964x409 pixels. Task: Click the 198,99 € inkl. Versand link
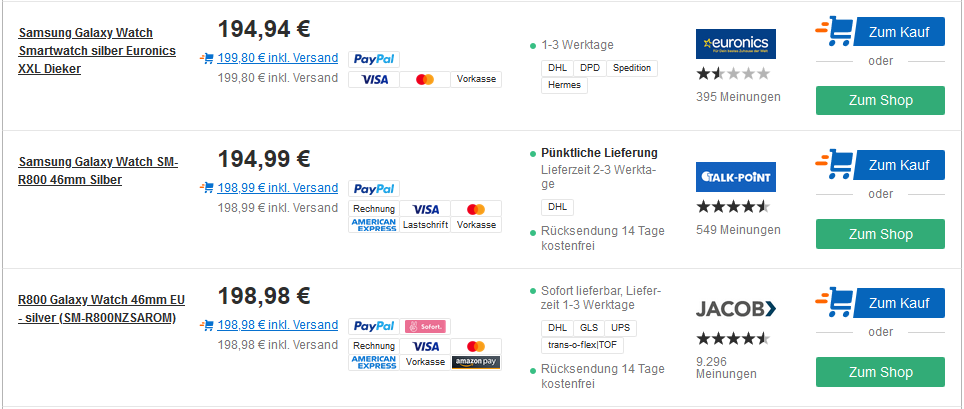[x=277, y=188]
